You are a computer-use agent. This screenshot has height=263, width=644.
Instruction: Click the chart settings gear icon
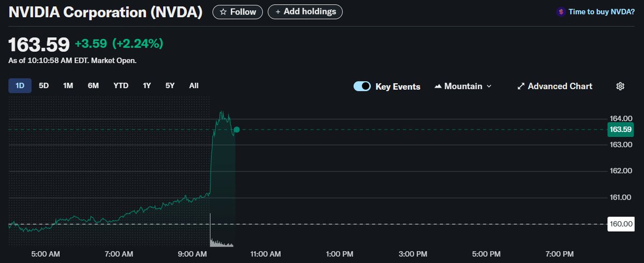pyautogui.click(x=620, y=86)
